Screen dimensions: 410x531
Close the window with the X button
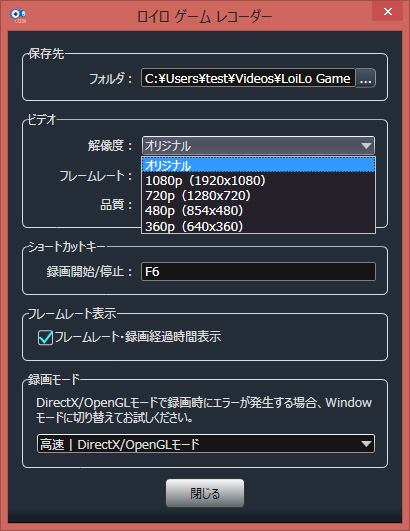click(x=388, y=12)
